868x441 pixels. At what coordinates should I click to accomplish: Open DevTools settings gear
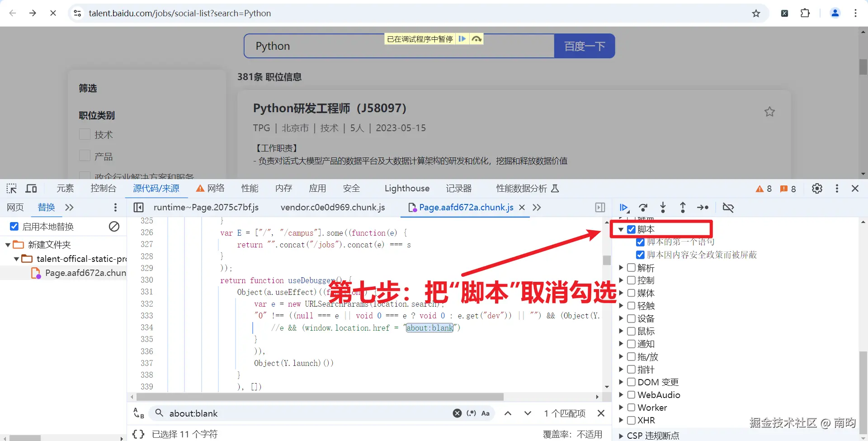coord(817,189)
